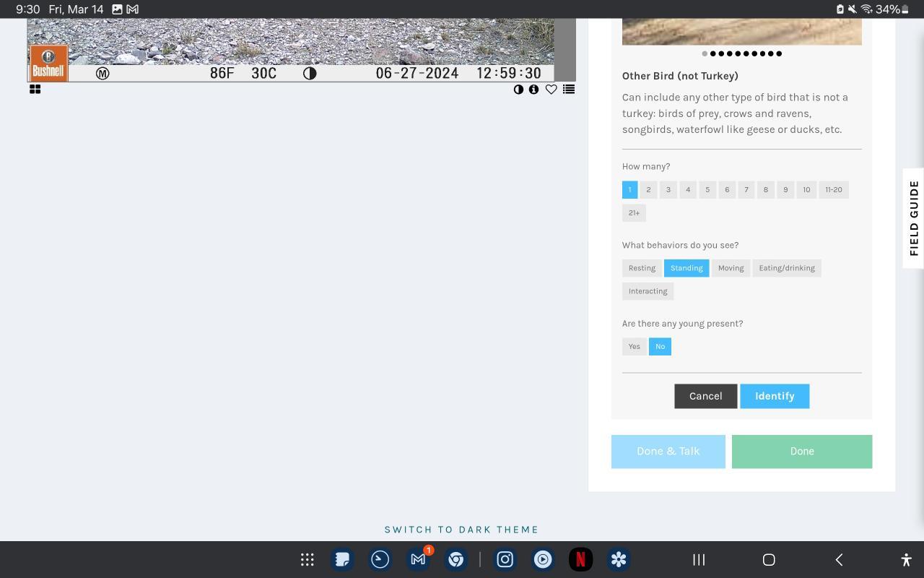Deselect the Standing behavior
This screenshot has width=924, height=578.
click(687, 268)
